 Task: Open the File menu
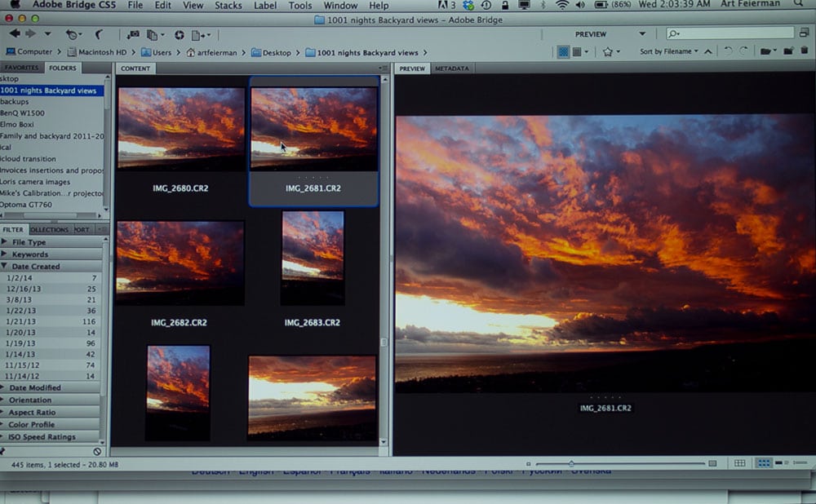coord(135,5)
